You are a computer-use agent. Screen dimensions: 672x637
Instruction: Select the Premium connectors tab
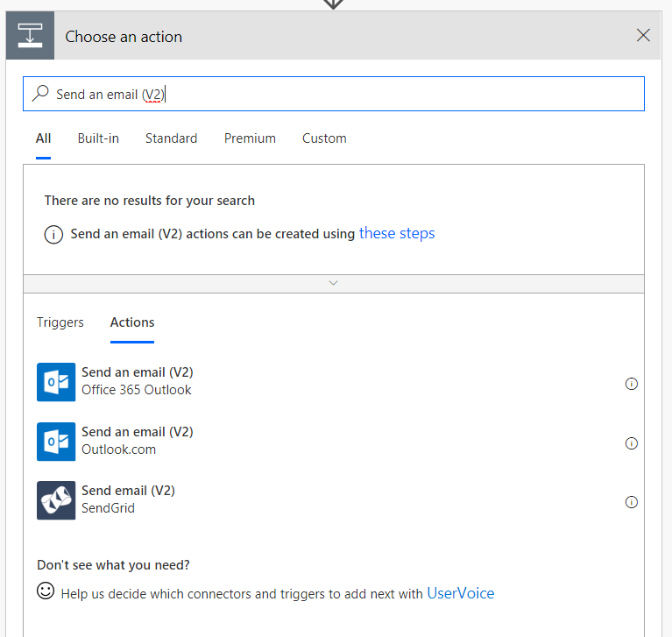tap(250, 138)
